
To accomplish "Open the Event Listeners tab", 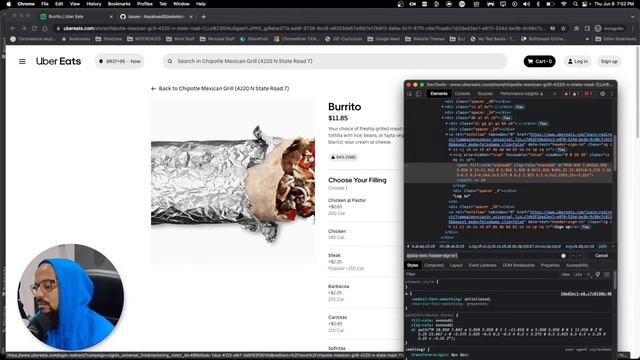I will [x=482, y=265].
